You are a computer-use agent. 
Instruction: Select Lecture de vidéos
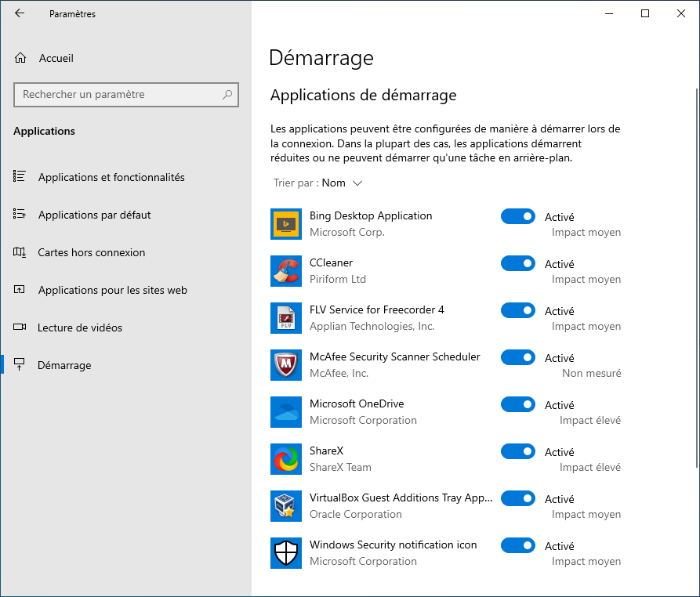126,327
